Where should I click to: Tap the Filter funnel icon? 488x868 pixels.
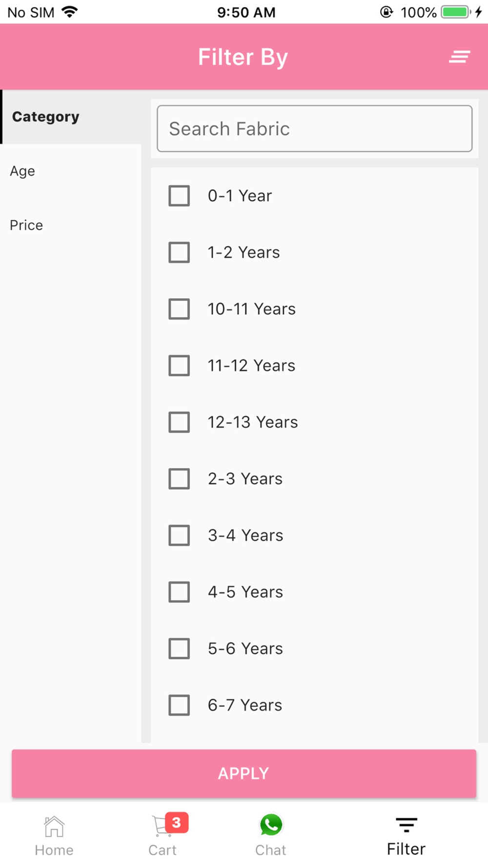pos(407,825)
